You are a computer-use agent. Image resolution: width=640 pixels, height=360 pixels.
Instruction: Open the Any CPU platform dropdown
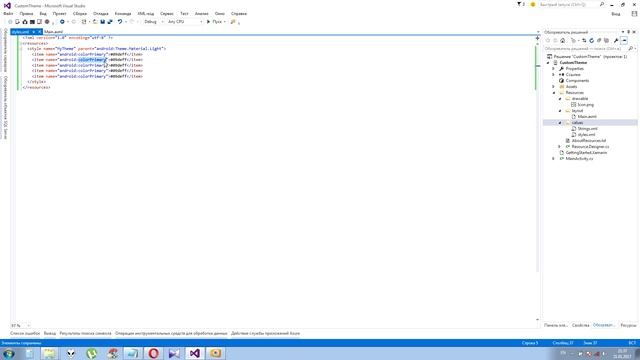coord(185,22)
